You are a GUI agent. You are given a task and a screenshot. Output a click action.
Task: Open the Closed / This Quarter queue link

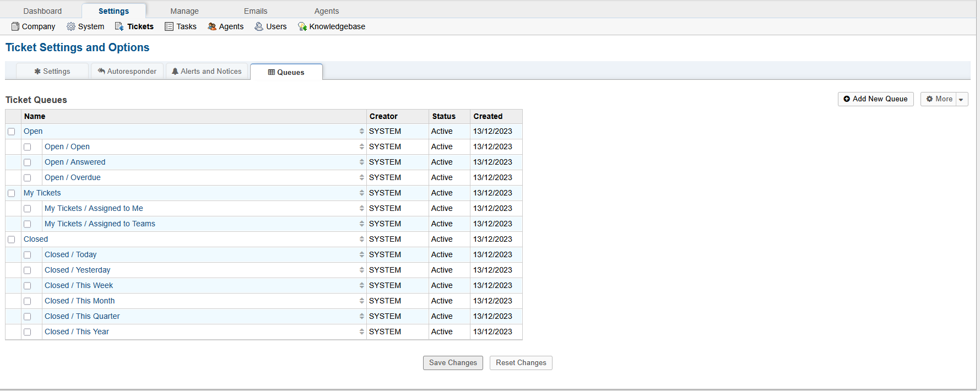click(82, 316)
